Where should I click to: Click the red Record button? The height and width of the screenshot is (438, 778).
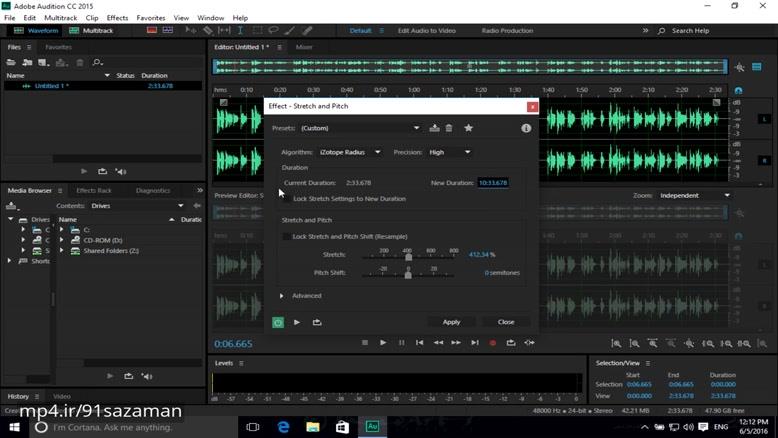493,343
